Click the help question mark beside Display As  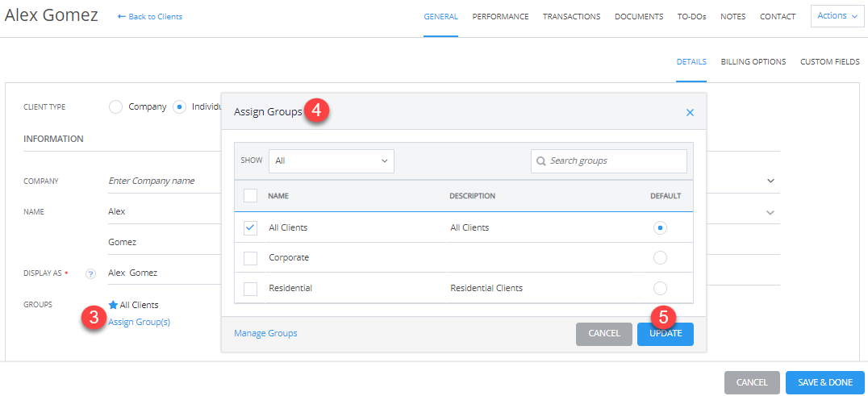pyautogui.click(x=91, y=273)
